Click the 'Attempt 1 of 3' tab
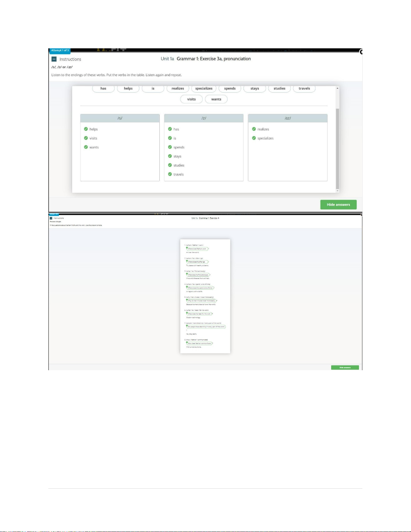The image size is (411, 532). click(60, 51)
